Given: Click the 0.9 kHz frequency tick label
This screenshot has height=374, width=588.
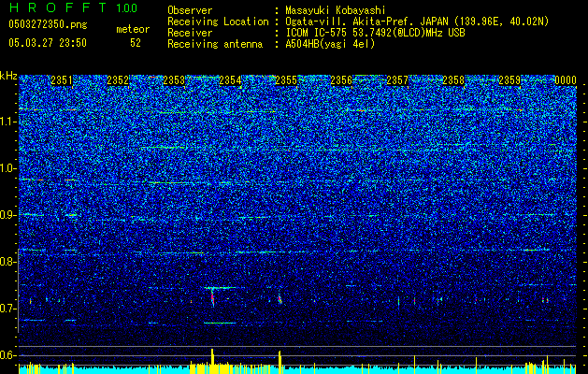Looking at the screenshot, I should pos(7,215).
